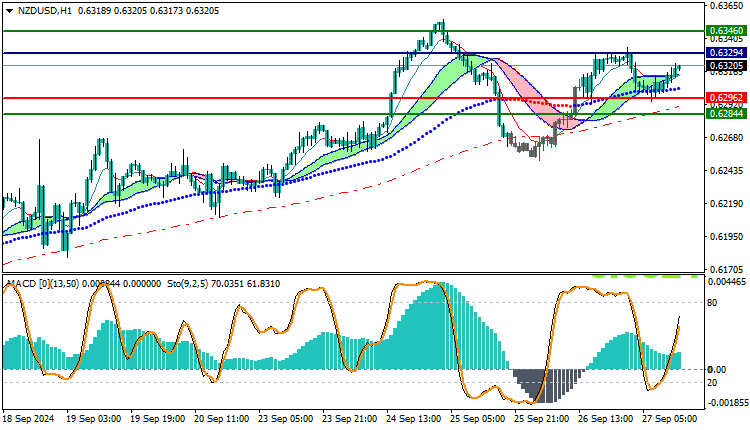This screenshot has height=430, width=750.
Task: Click the 20 stochastic level label
Action: tap(712, 383)
